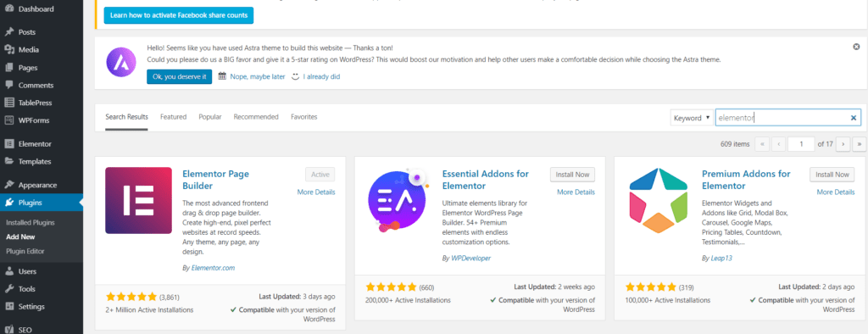Image resolution: width=868 pixels, height=334 pixels.
Task: Click the Posts pushpin icon
Action: [9, 32]
